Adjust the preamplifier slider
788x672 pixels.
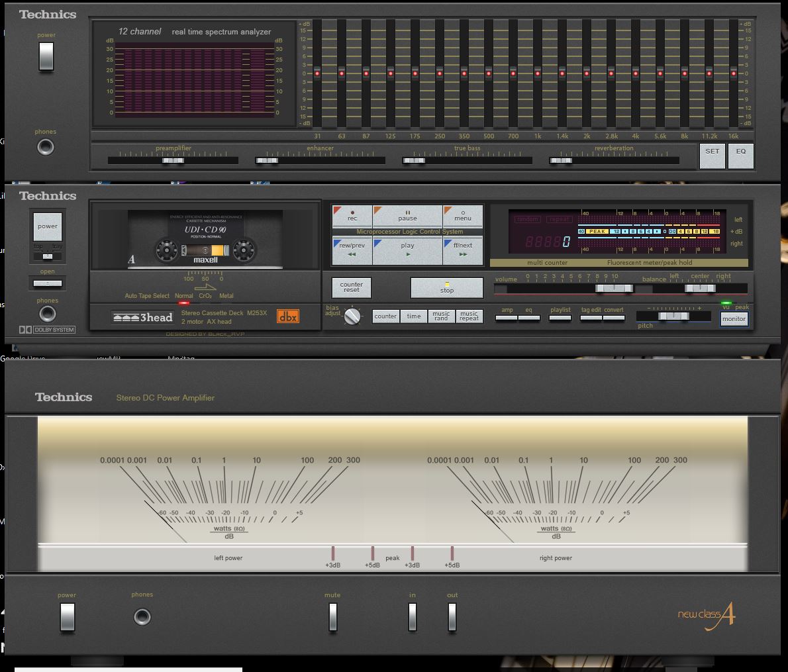coord(173,160)
